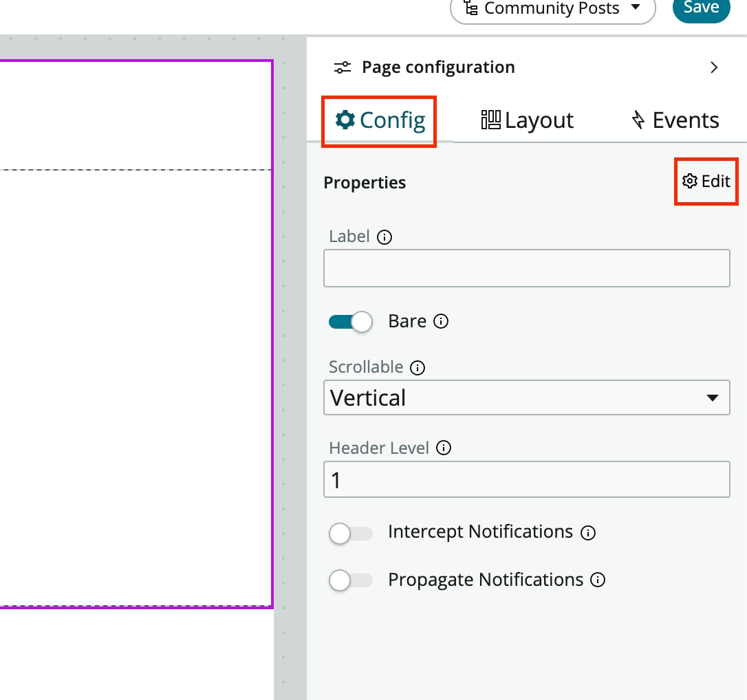
Task: Click the info icon beside Intercept Notifications
Action: click(588, 532)
